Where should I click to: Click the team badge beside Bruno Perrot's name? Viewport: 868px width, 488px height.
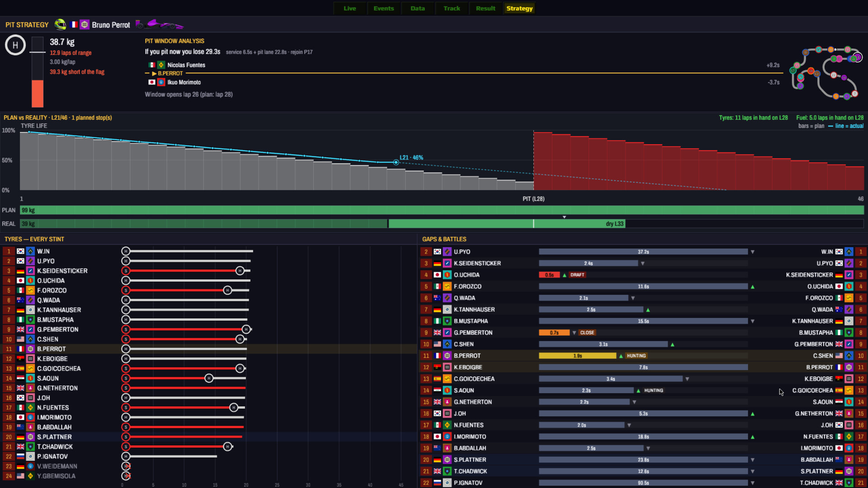click(x=85, y=24)
